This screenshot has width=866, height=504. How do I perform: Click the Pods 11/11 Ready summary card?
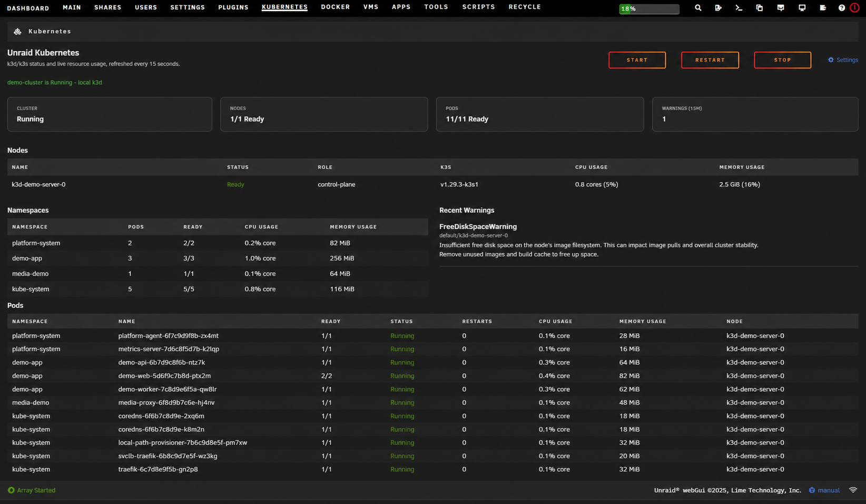(x=539, y=114)
